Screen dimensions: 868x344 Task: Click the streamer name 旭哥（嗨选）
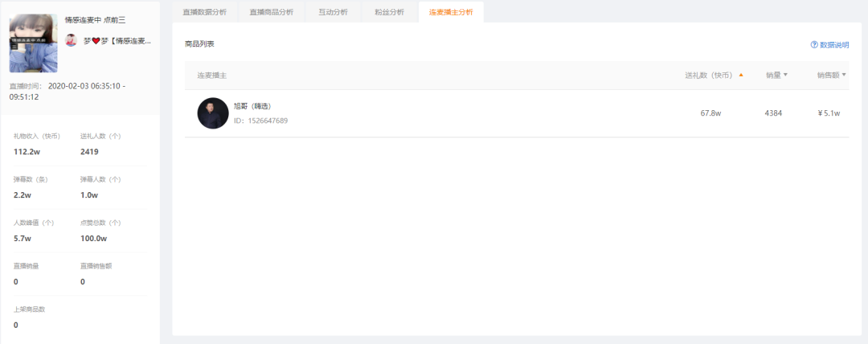(x=252, y=106)
